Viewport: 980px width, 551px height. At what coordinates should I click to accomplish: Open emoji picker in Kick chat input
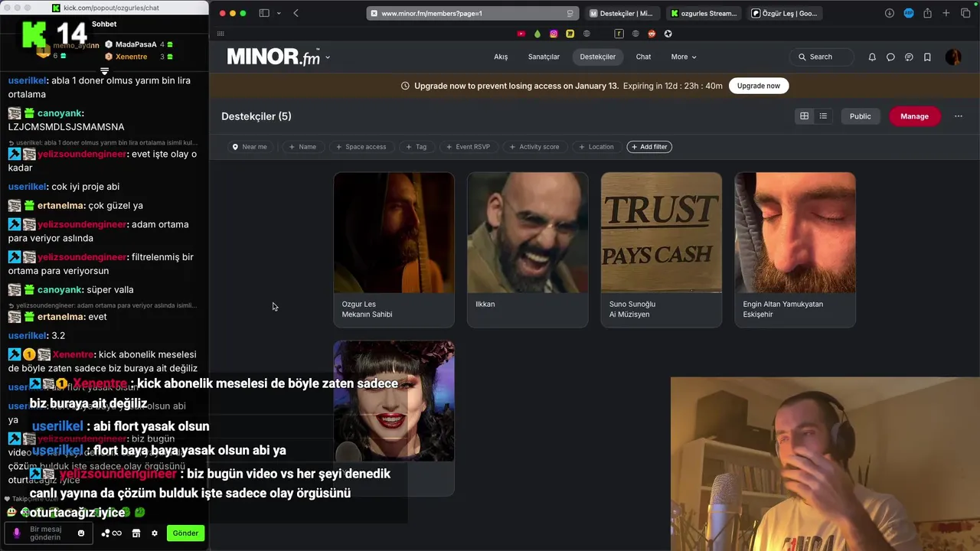pyautogui.click(x=81, y=533)
